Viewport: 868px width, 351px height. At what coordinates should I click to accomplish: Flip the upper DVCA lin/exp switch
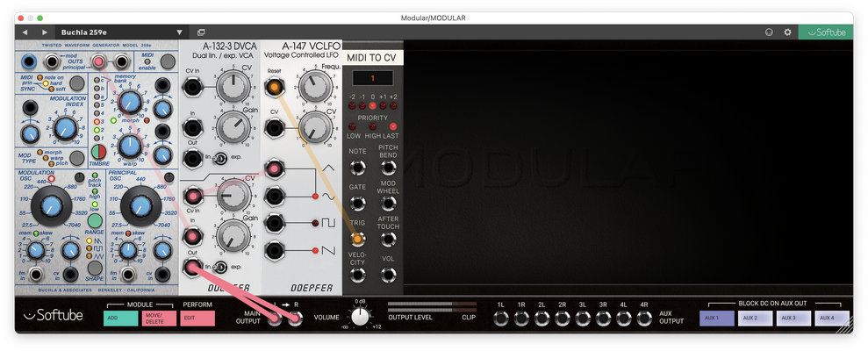pyautogui.click(x=220, y=159)
